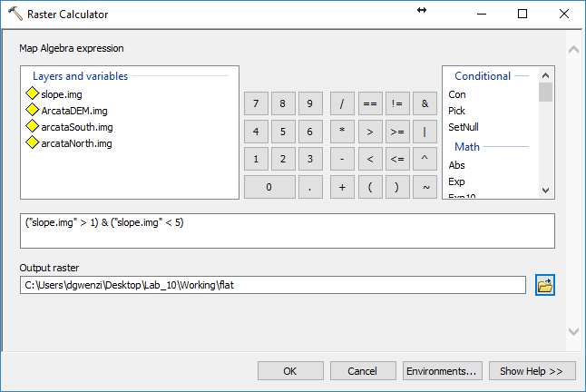
Task: Insert the greater-than-or-equal >= operator
Action: [397, 132]
